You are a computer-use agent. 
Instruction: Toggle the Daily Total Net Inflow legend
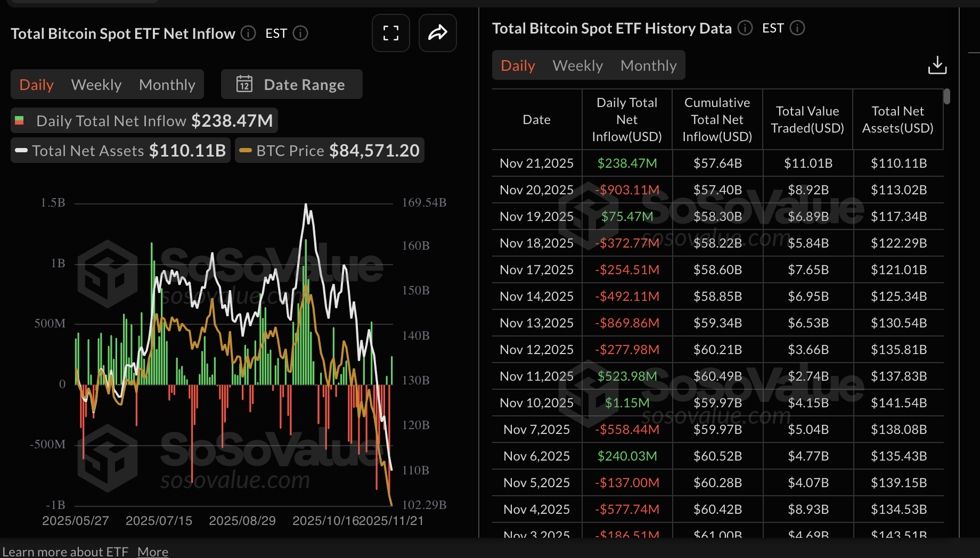click(x=144, y=120)
